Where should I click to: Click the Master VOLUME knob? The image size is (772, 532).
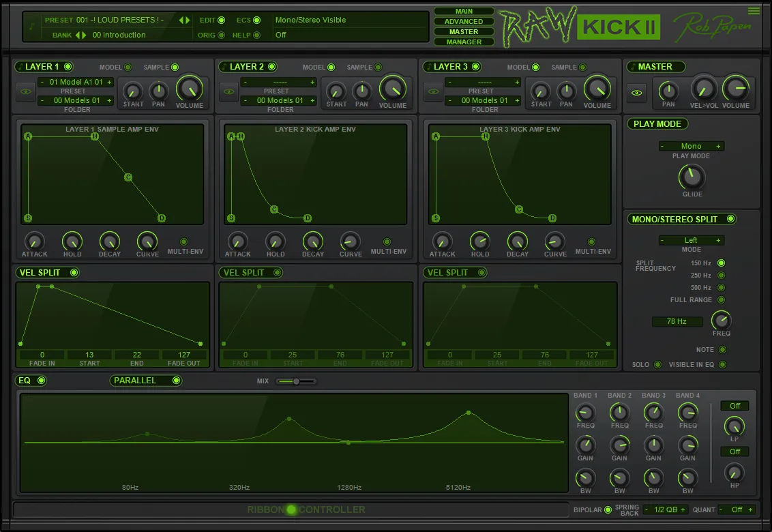click(736, 89)
